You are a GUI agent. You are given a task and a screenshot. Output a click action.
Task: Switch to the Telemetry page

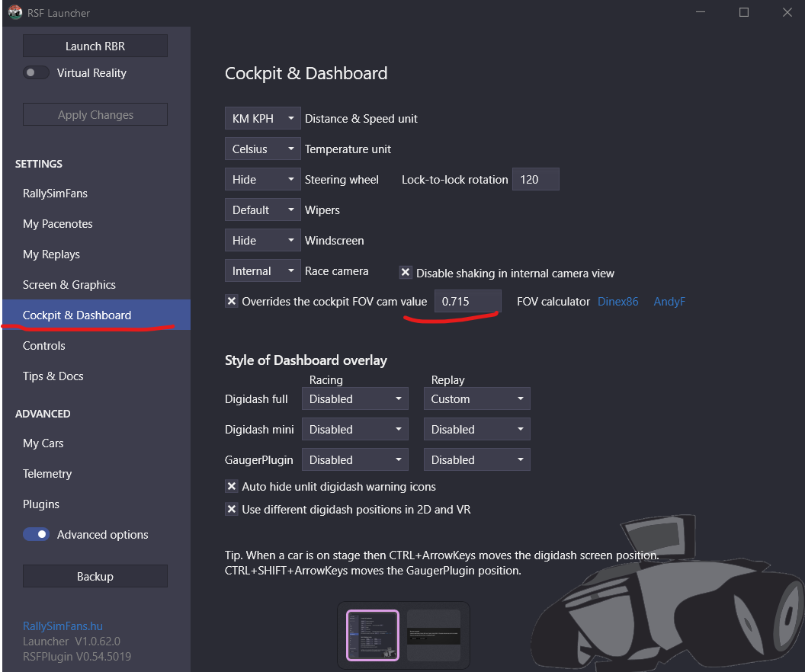47,474
